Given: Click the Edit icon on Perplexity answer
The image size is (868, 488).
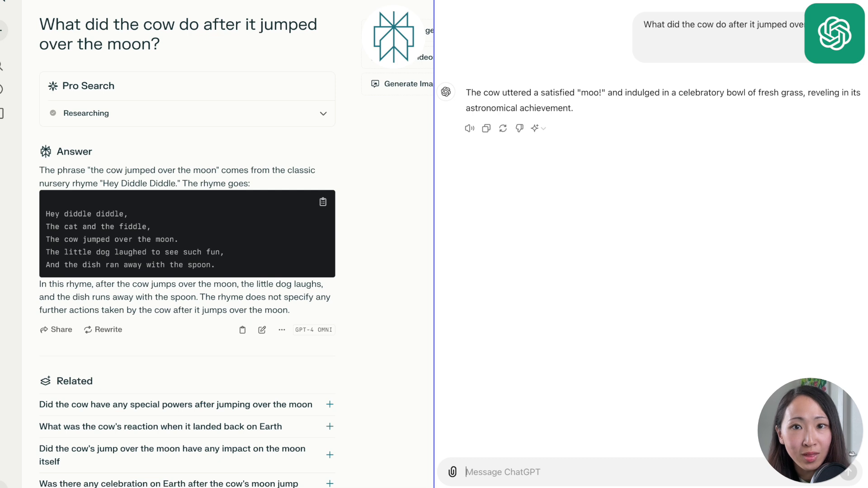Looking at the screenshot, I should (x=262, y=329).
